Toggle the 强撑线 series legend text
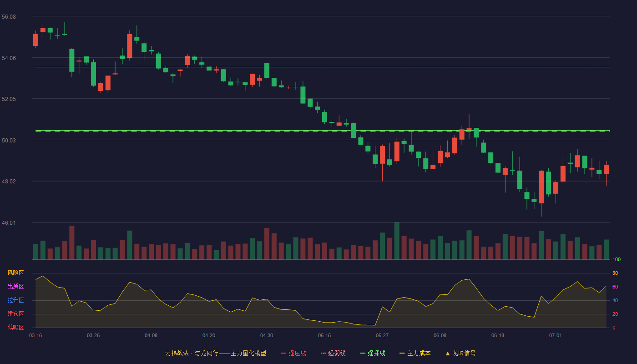 tap(376, 353)
